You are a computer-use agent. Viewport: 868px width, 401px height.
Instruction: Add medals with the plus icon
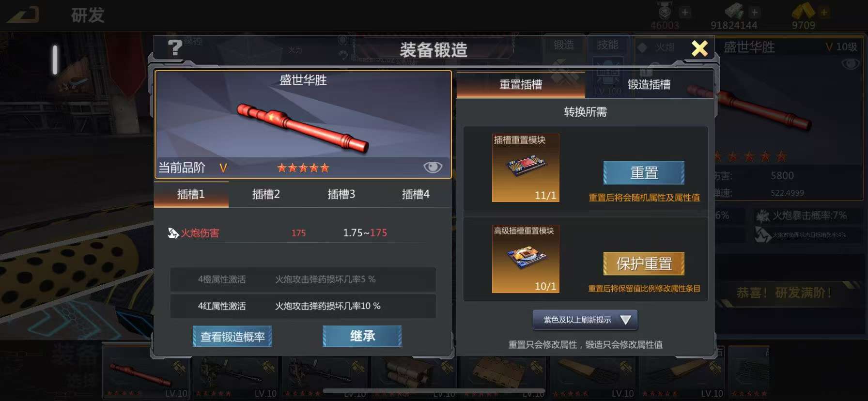[685, 12]
